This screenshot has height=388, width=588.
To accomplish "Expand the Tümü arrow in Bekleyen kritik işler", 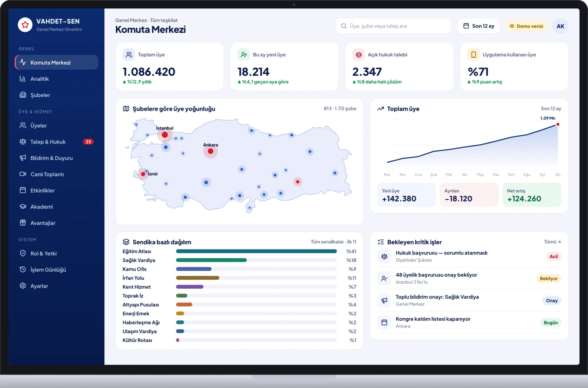I will point(552,242).
